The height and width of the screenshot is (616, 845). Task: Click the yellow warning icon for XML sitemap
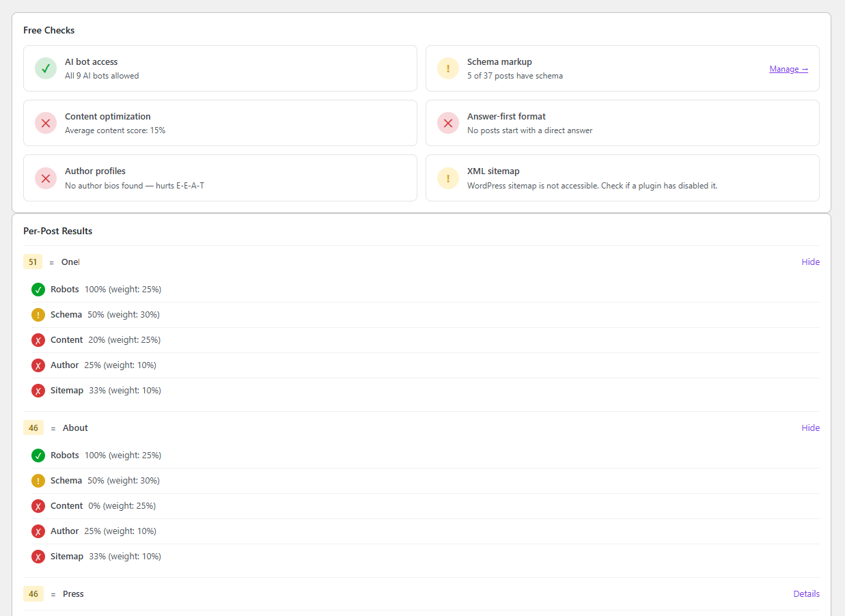(x=448, y=178)
